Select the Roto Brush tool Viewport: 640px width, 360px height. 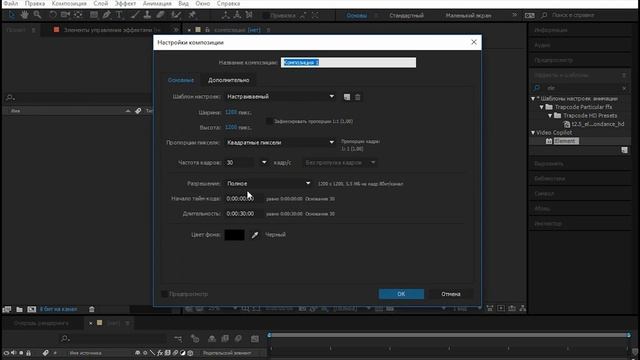pyautogui.click(x=176, y=15)
